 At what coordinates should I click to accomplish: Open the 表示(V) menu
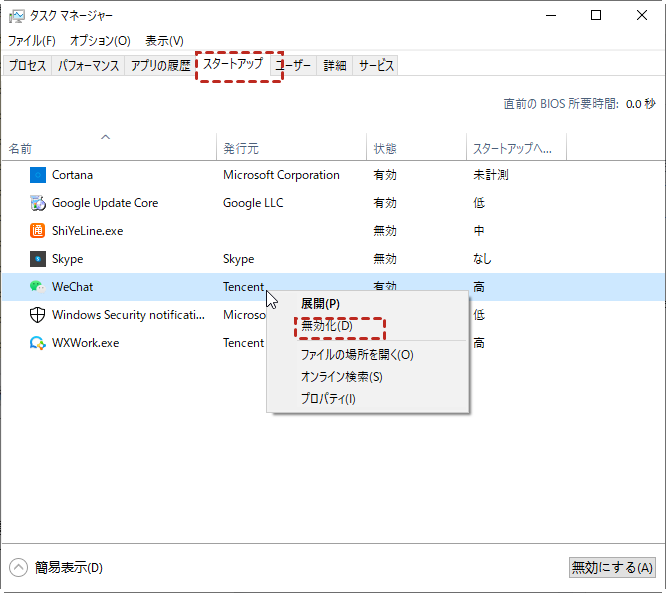pyautogui.click(x=164, y=41)
